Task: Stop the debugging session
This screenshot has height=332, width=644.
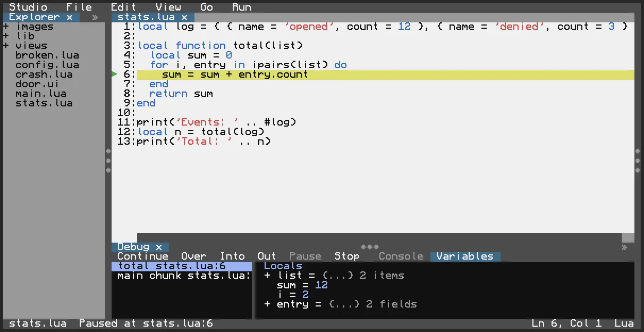Action: coord(347,256)
